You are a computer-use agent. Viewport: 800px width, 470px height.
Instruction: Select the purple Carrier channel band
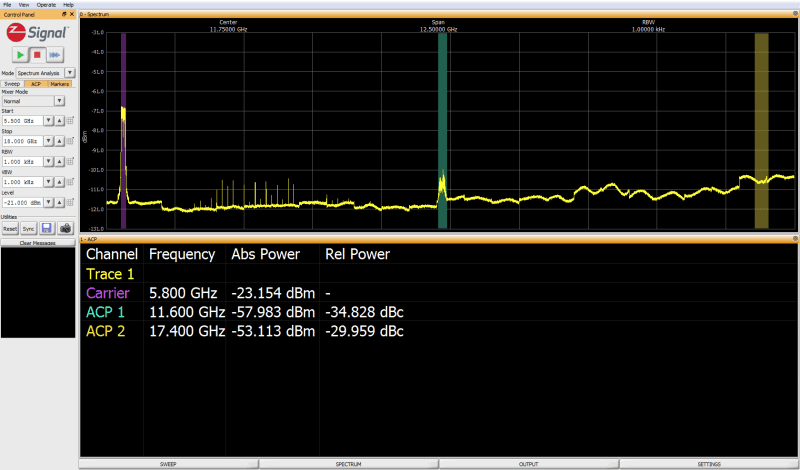pyautogui.click(x=123, y=131)
